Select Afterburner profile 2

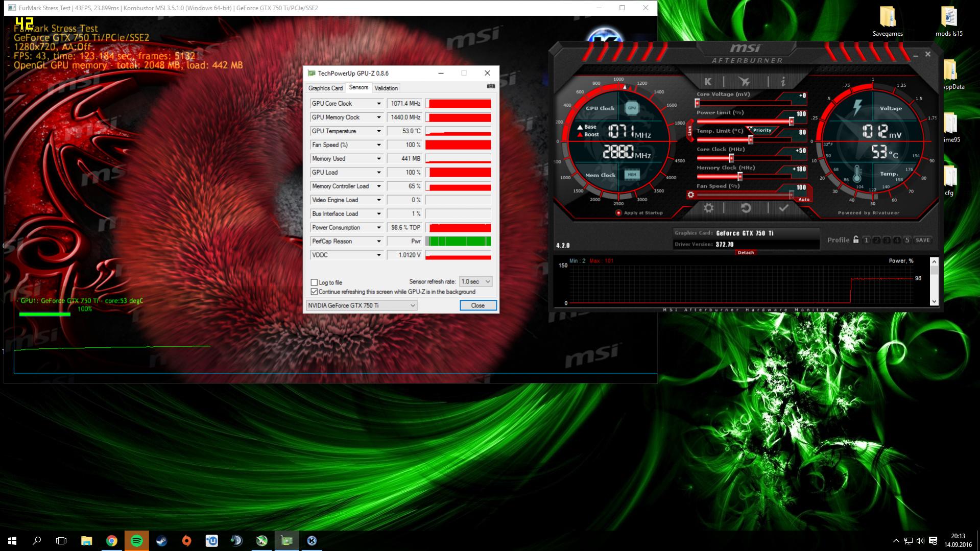876,239
